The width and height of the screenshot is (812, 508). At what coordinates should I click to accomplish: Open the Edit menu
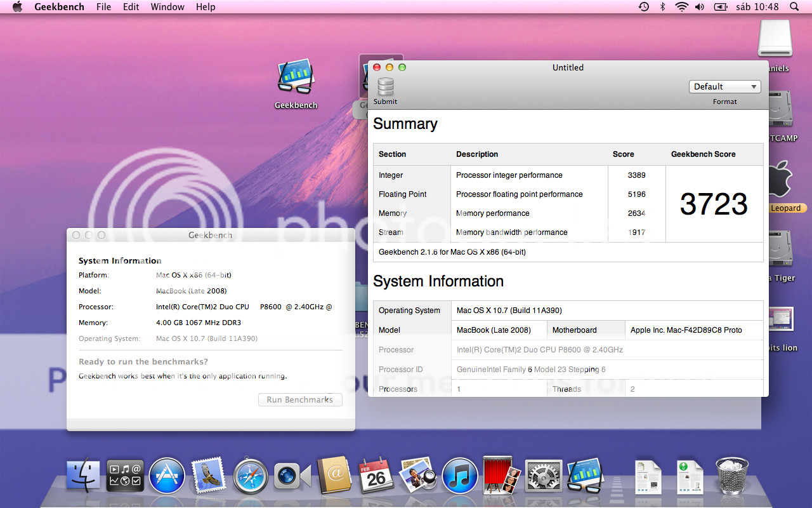pos(131,6)
